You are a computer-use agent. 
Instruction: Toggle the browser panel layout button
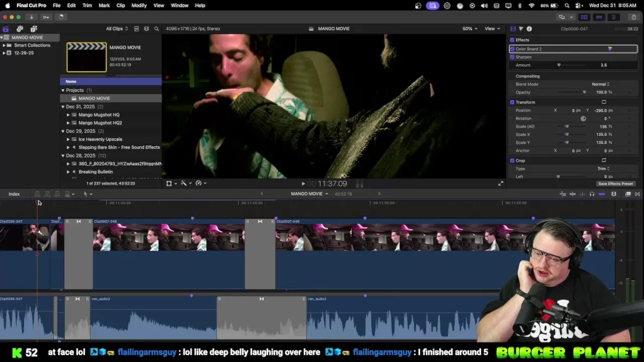[584, 17]
